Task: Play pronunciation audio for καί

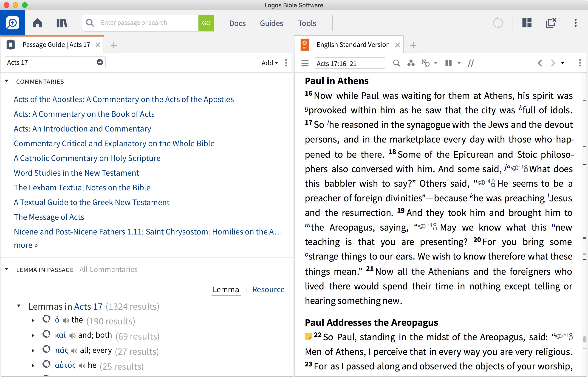Action: tap(72, 336)
